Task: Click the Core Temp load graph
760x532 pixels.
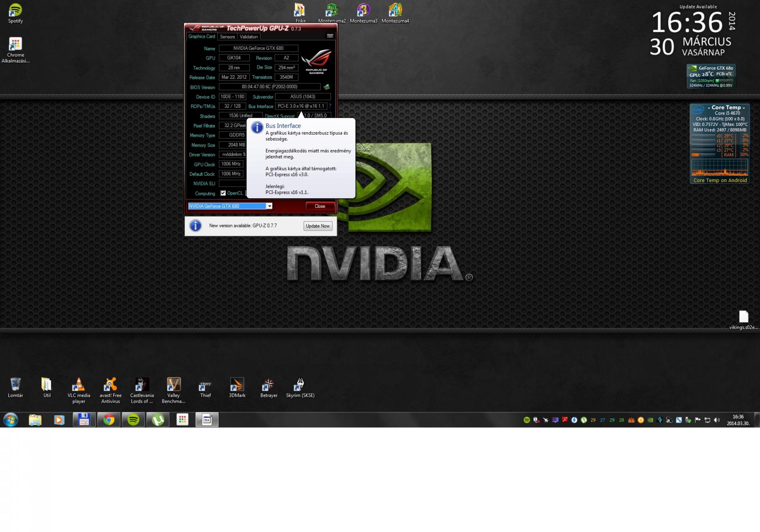Action: point(719,167)
